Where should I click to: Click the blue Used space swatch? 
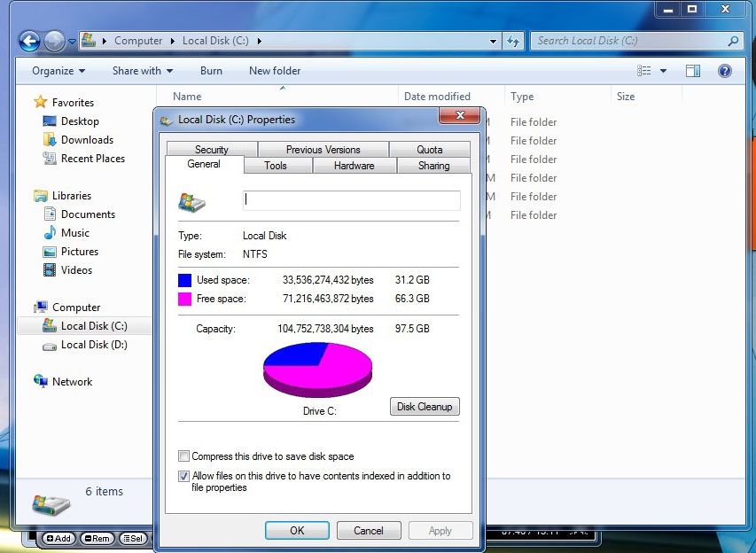184,280
